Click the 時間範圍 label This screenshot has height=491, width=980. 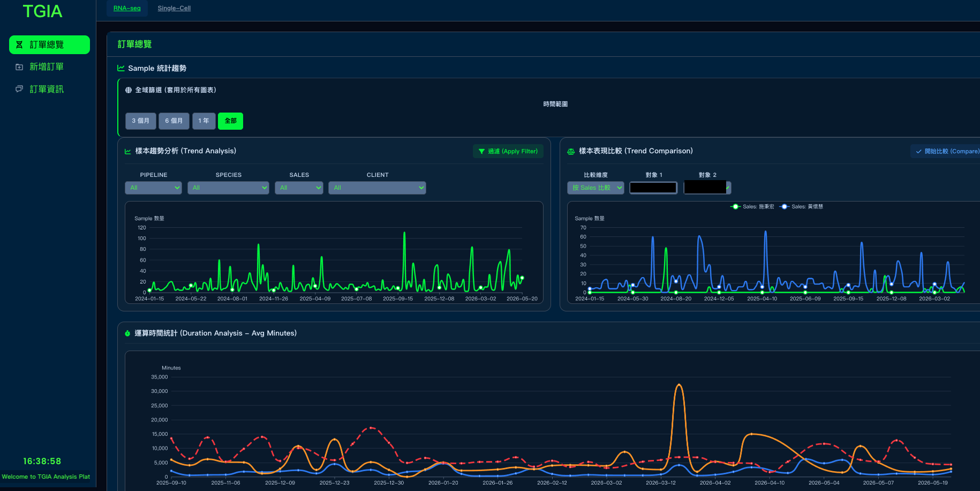555,104
